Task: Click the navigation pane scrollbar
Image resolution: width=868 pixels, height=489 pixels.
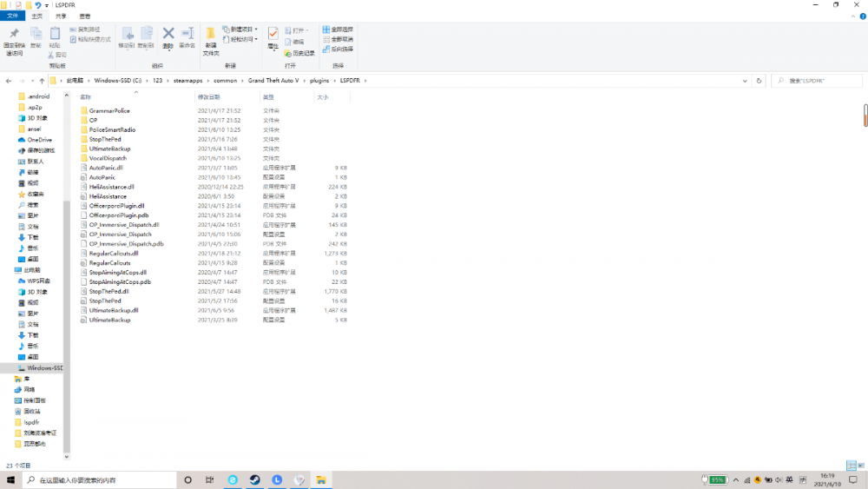Action: pyautogui.click(x=67, y=327)
